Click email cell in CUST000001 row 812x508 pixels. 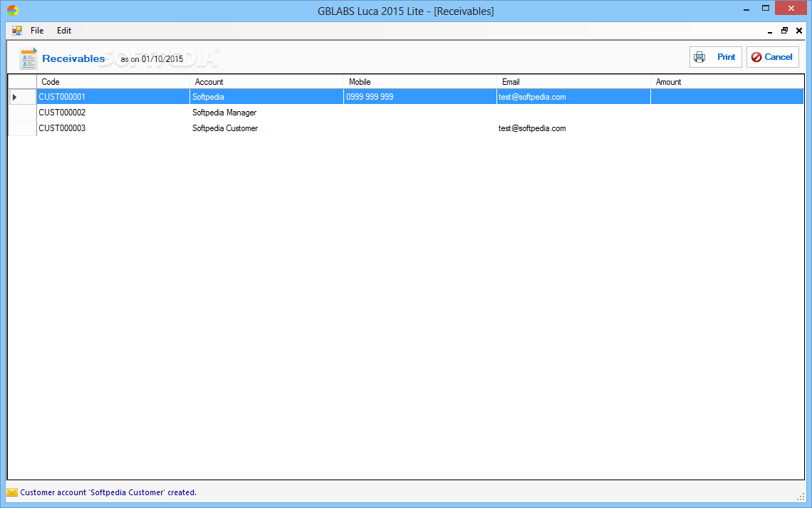coord(573,97)
